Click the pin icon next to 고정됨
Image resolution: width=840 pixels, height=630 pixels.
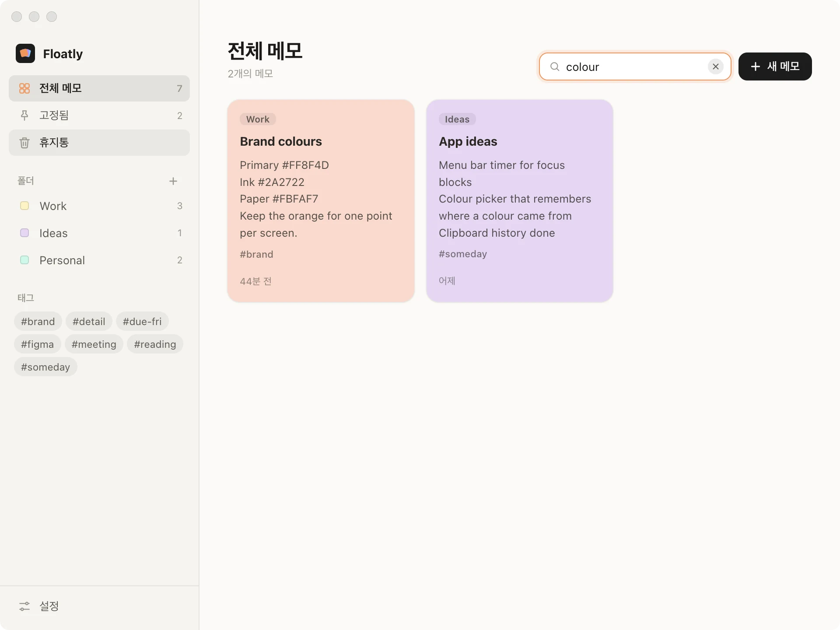(24, 115)
